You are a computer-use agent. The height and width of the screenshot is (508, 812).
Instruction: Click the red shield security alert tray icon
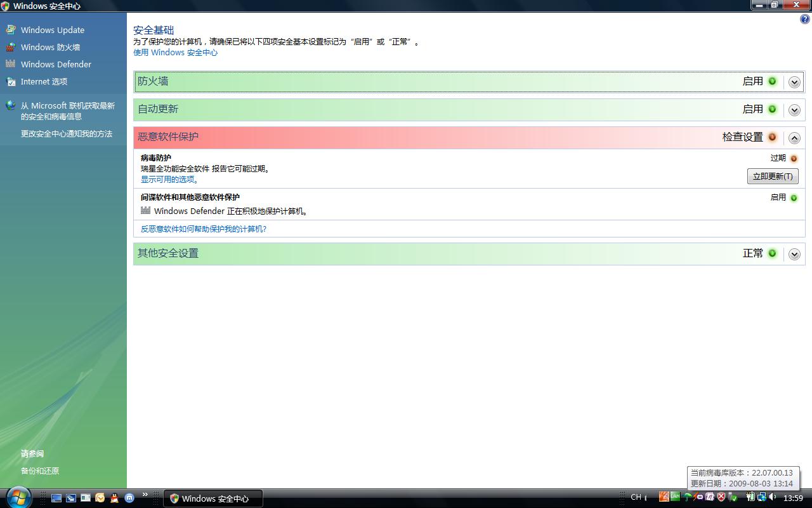[721, 497]
